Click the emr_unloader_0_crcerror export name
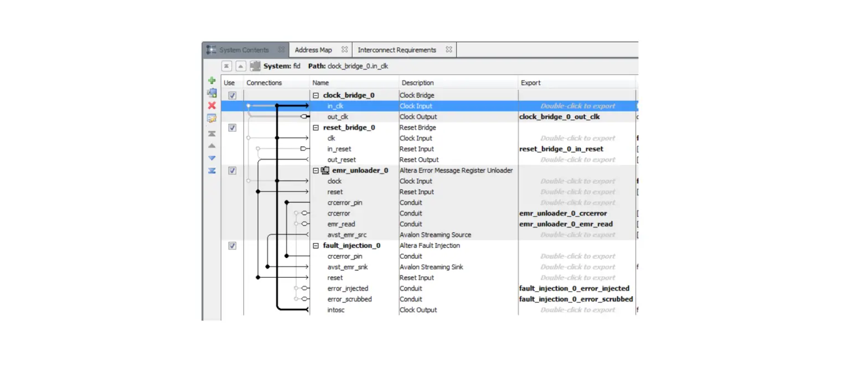 point(563,213)
